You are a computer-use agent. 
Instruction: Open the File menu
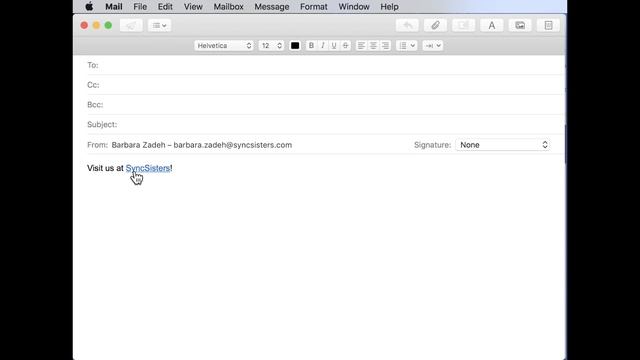140,7
